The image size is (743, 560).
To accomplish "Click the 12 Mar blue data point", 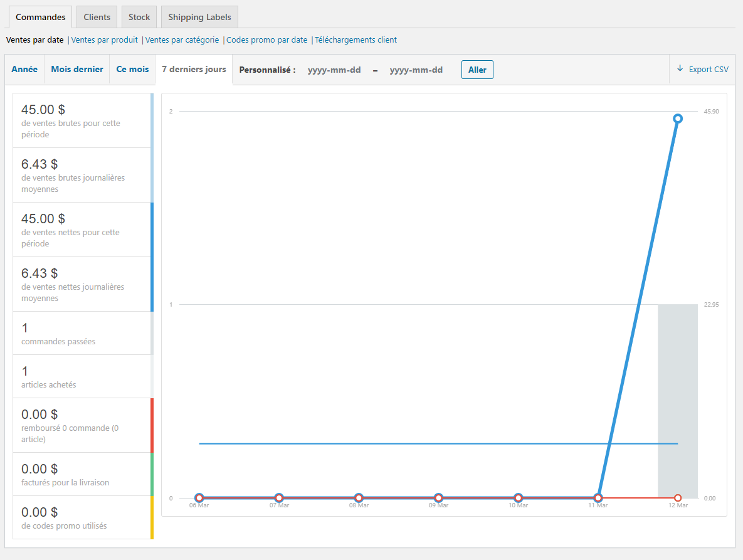I will click(678, 119).
